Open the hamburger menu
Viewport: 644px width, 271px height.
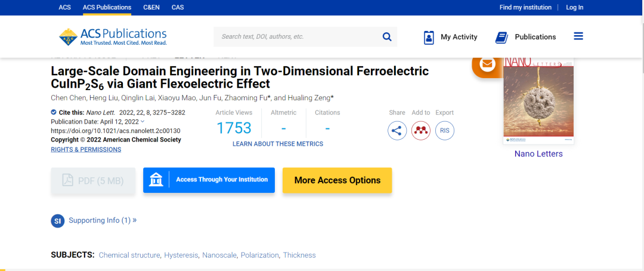click(x=578, y=36)
